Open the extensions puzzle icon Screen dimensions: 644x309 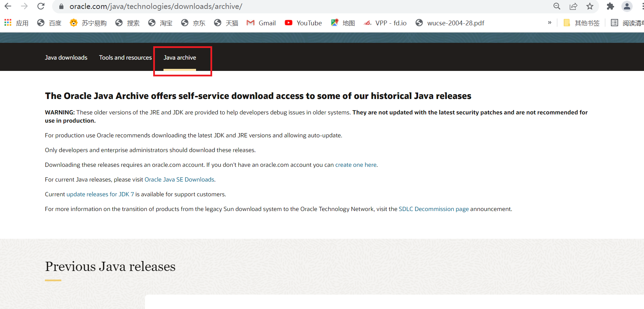[610, 6]
